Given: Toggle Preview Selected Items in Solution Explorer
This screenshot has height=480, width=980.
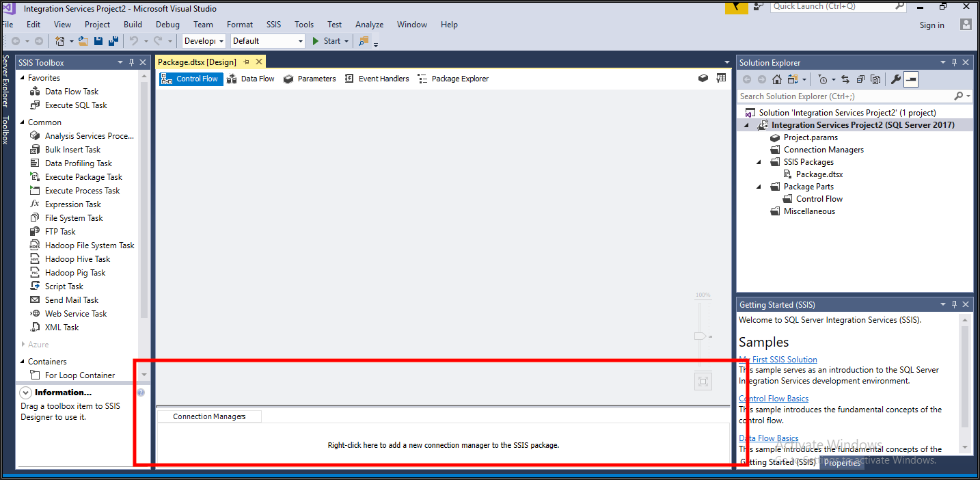Looking at the screenshot, I should click(x=911, y=79).
